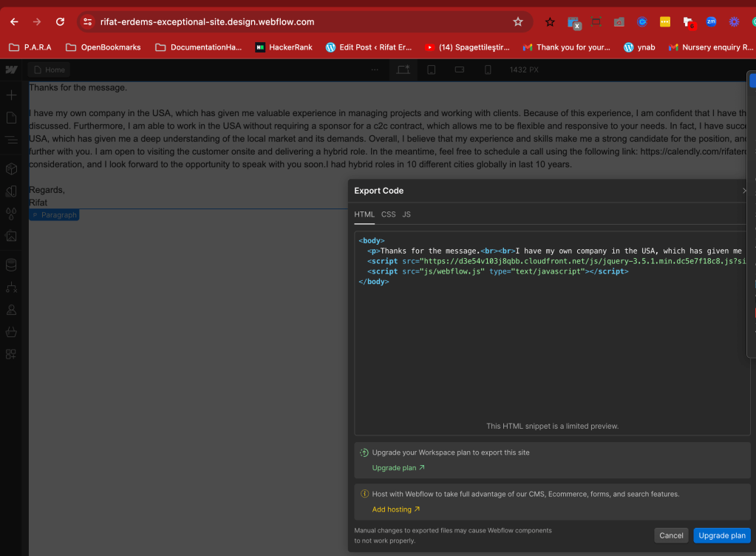Close the Export Code dialog
756x556 pixels.
[x=745, y=191]
